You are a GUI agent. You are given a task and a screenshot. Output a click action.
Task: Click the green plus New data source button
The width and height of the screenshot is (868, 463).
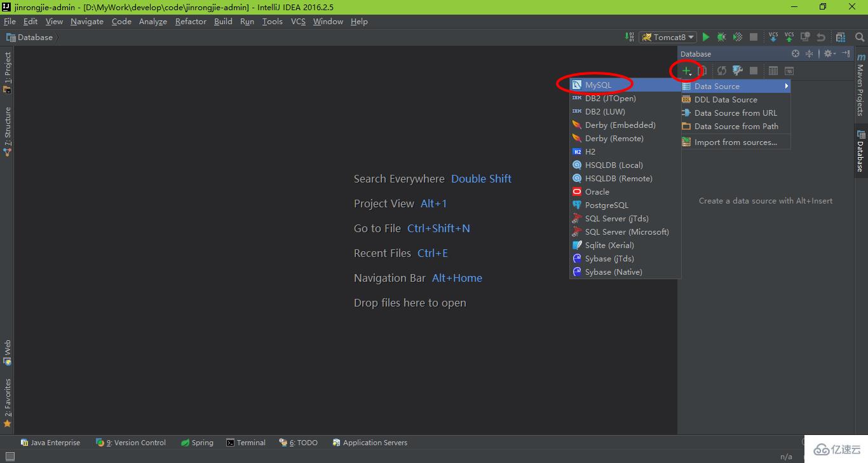point(687,71)
